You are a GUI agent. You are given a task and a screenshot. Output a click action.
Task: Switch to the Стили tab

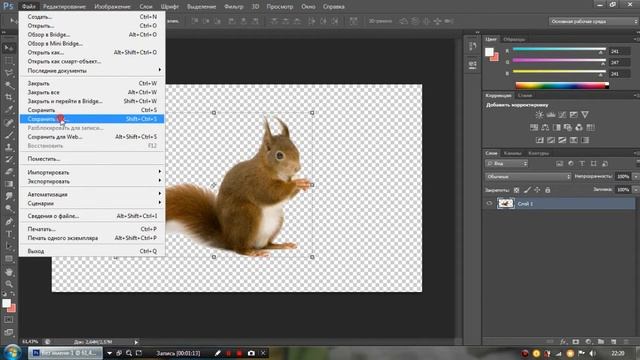[525, 95]
